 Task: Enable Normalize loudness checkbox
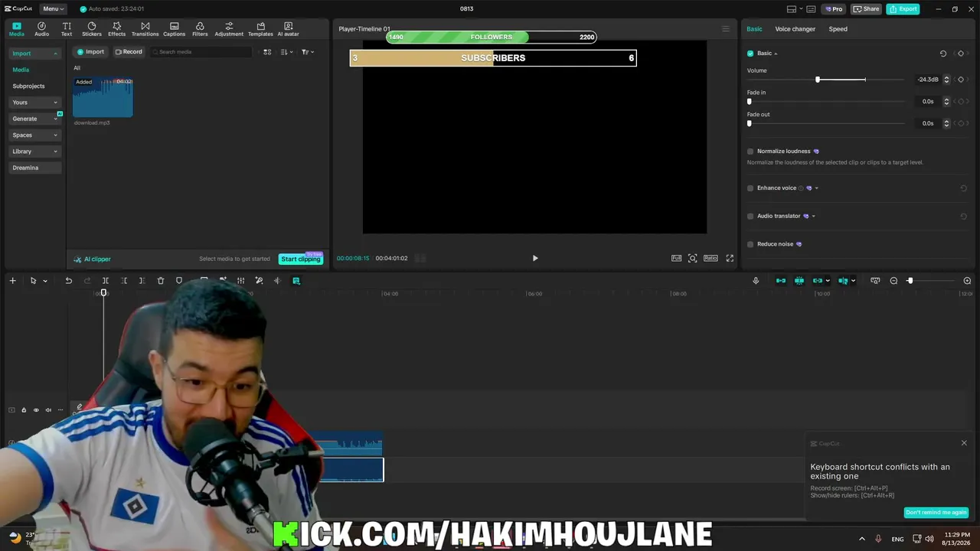click(750, 152)
